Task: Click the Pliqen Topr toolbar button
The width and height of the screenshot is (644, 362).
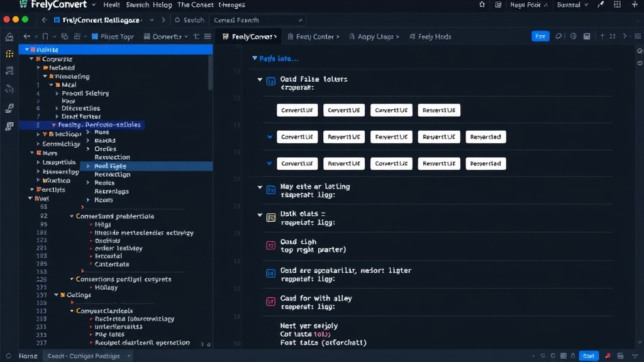Action: pyautogui.click(x=113, y=36)
